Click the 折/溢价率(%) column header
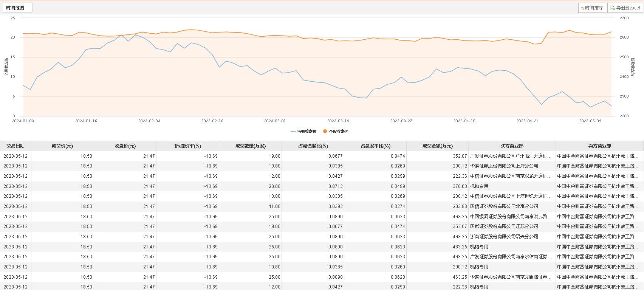This screenshot has width=644, height=290. (x=188, y=146)
